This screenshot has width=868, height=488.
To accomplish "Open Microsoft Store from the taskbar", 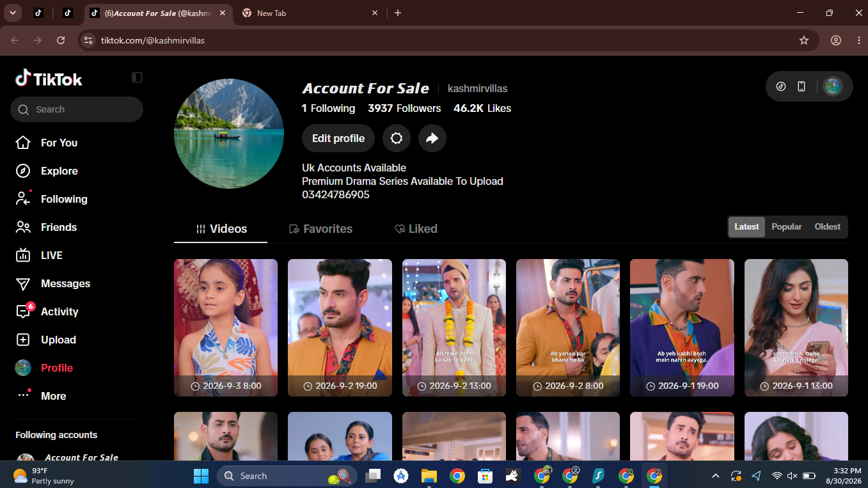I will point(485,476).
